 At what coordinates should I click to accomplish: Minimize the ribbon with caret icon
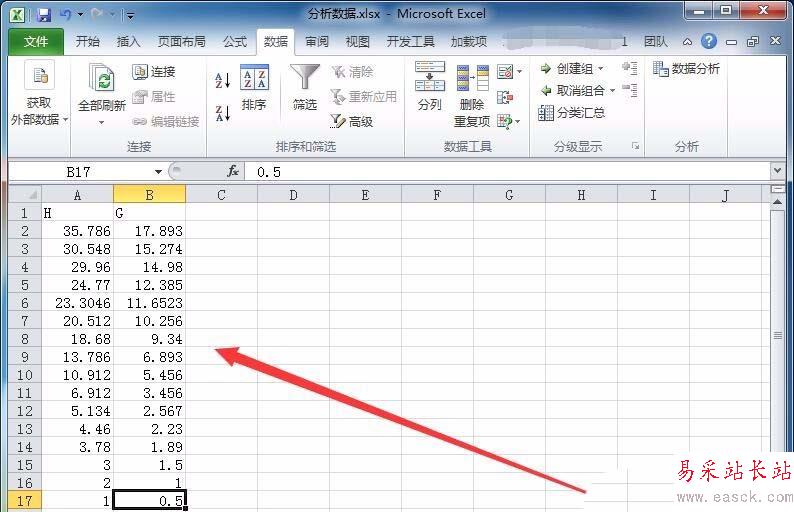pos(687,42)
